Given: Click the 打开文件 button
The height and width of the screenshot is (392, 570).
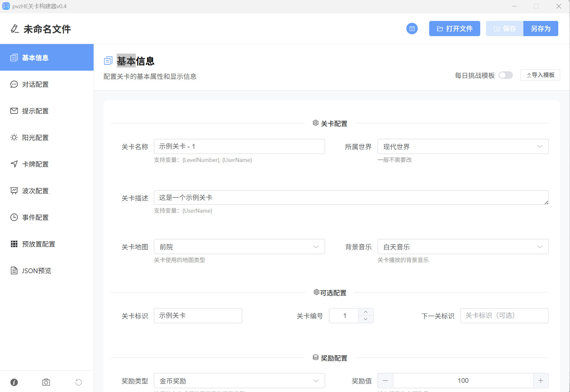Looking at the screenshot, I should pyautogui.click(x=455, y=29).
